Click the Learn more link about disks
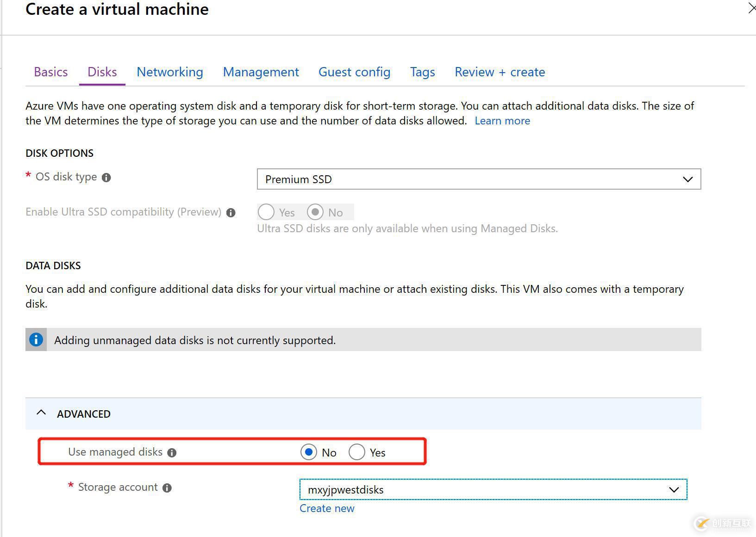Image resolution: width=756 pixels, height=537 pixels. pos(502,120)
